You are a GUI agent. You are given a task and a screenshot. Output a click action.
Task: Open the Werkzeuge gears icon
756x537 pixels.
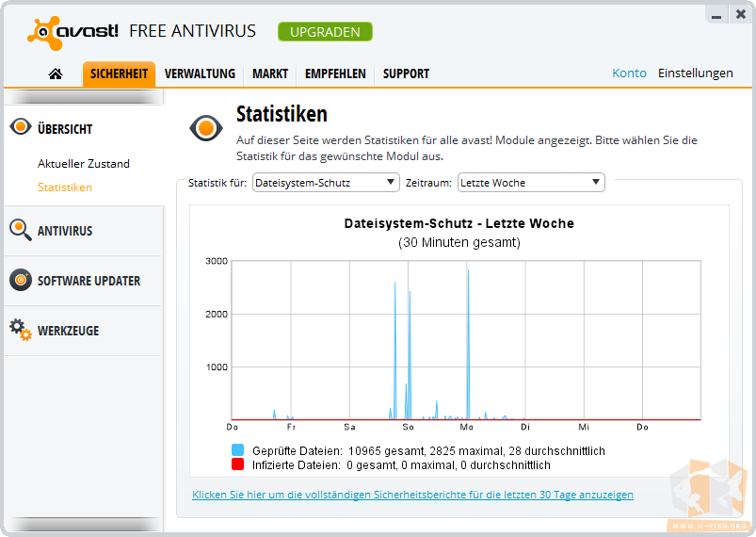[21, 330]
